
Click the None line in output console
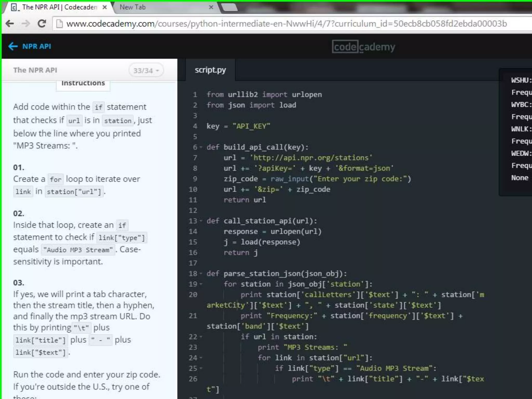[x=520, y=178]
